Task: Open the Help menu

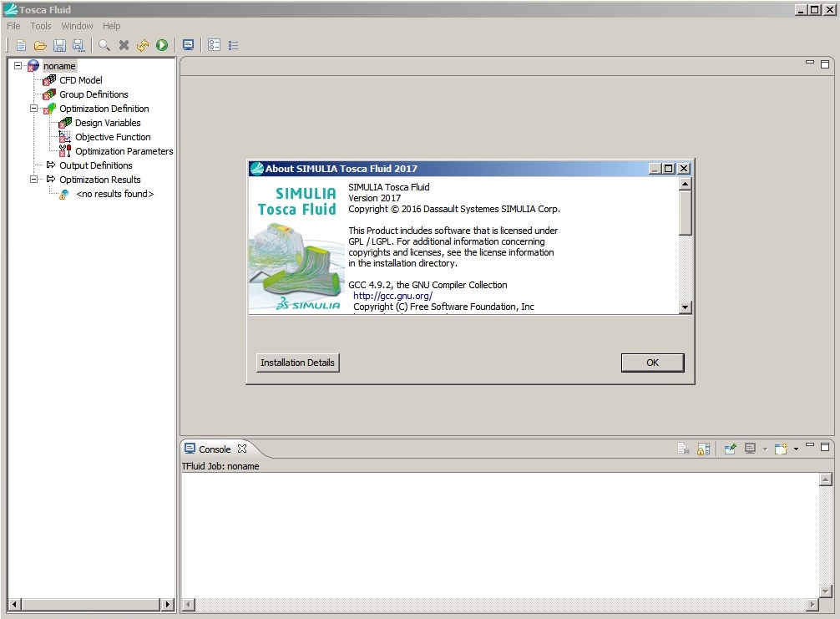Action: pos(111,26)
